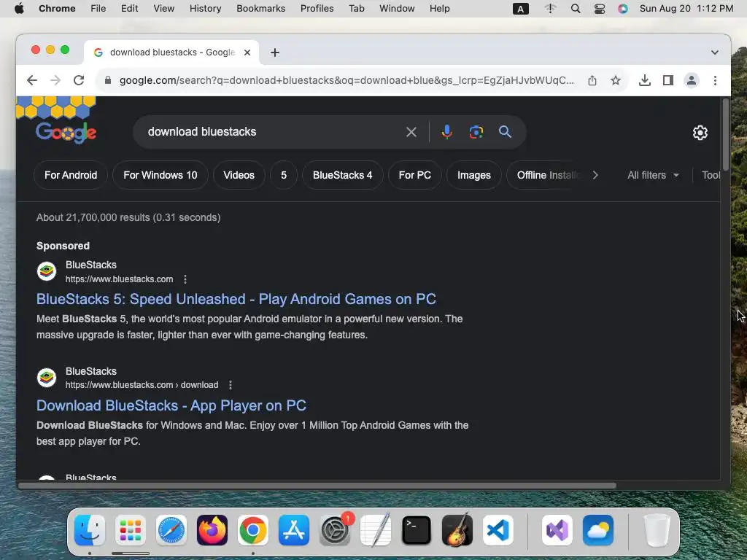
Task: Close the download bluestacks tab
Action: (x=247, y=52)
